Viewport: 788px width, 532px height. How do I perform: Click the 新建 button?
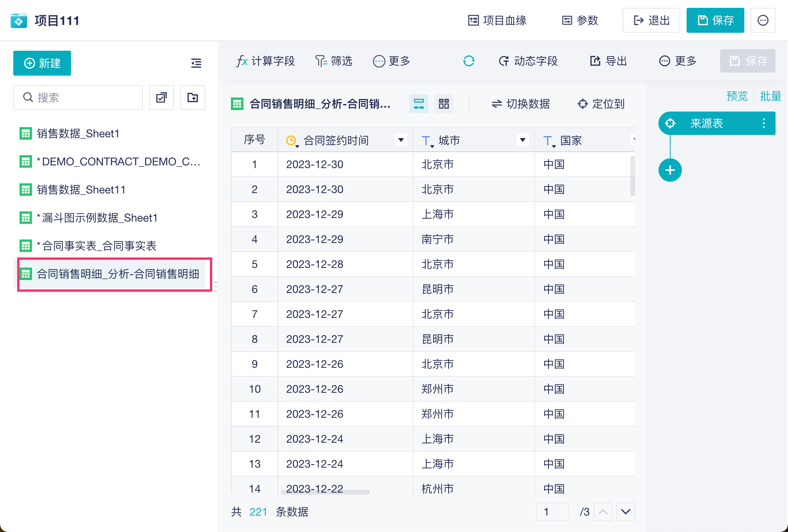(x=42, y=63)
